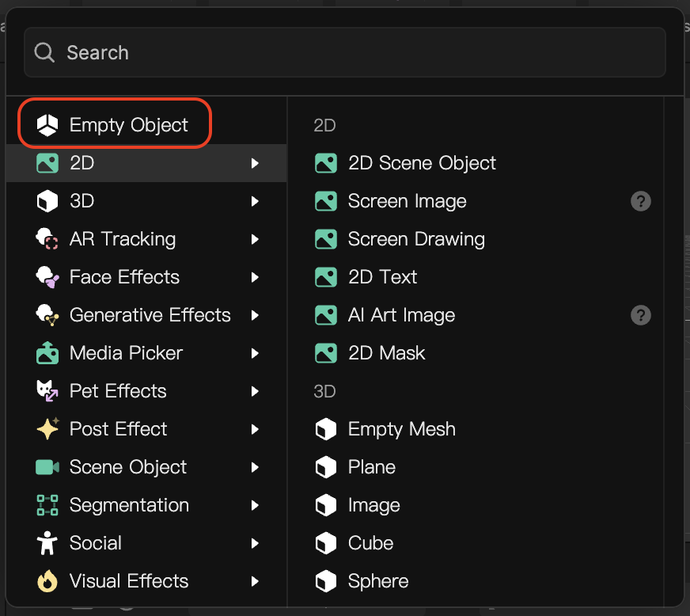Add a Cube object
Screen dimensions: 690x616
click(476, 543)
